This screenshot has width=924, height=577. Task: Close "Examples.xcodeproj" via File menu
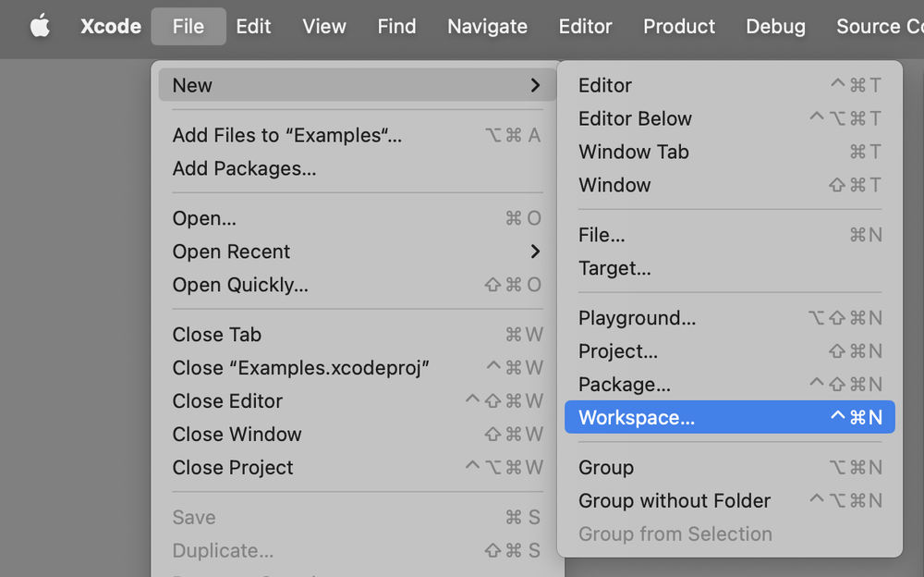tap(300, 368)
